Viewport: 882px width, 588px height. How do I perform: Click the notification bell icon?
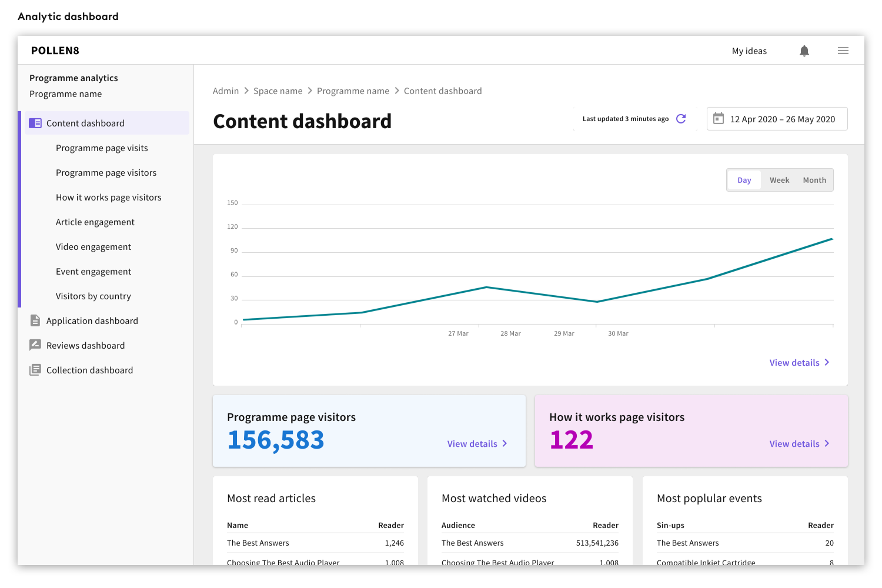point(804,51)
